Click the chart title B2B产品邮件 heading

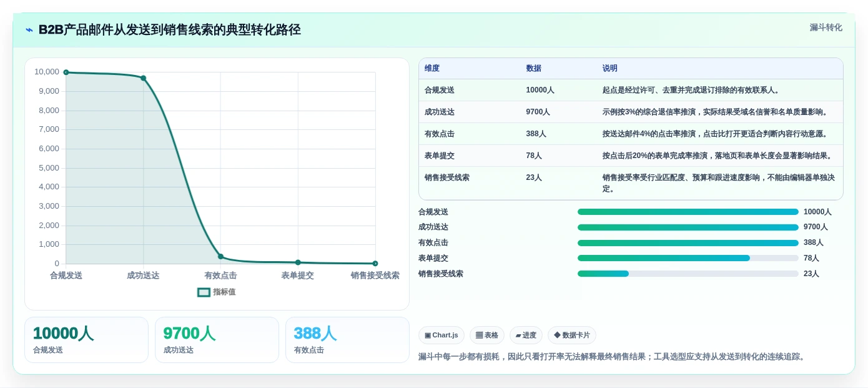click(x=170, y=29)
